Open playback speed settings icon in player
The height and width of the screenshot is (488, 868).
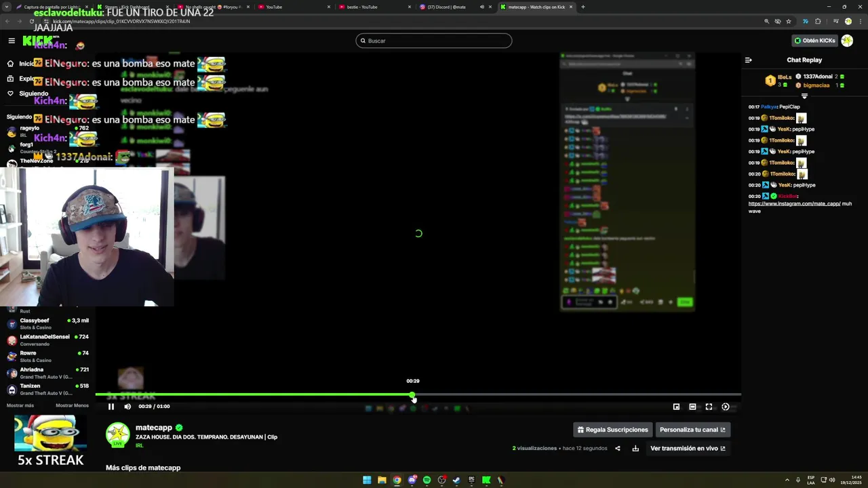point(726,407)
